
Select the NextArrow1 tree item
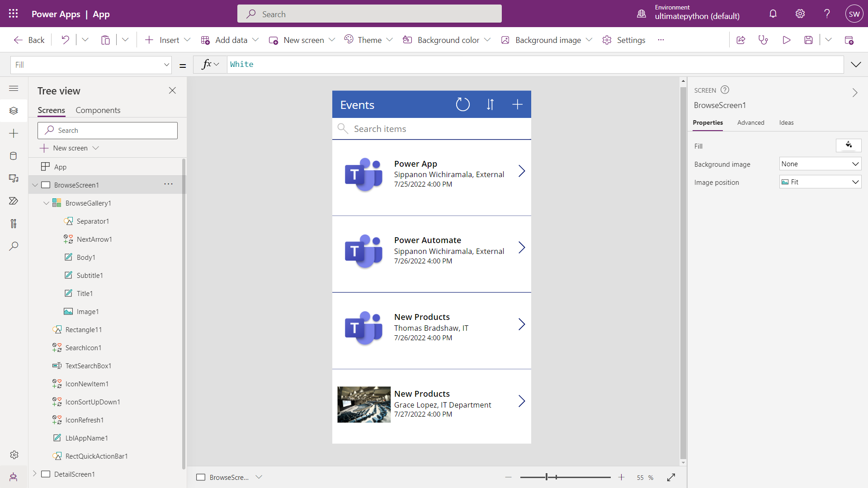pyautogui.click(x=94, y=239)
